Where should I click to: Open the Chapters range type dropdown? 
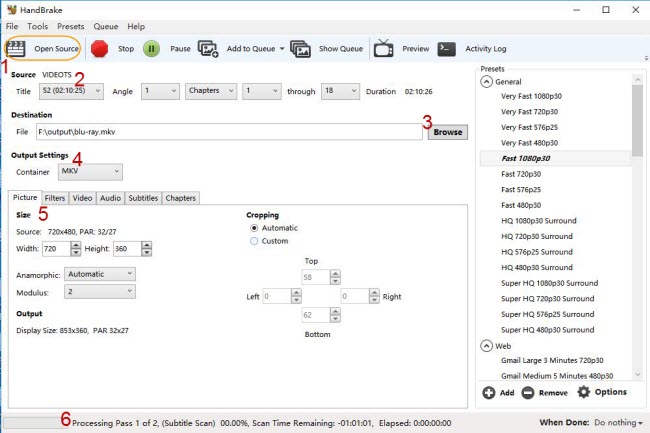(211, 91)
